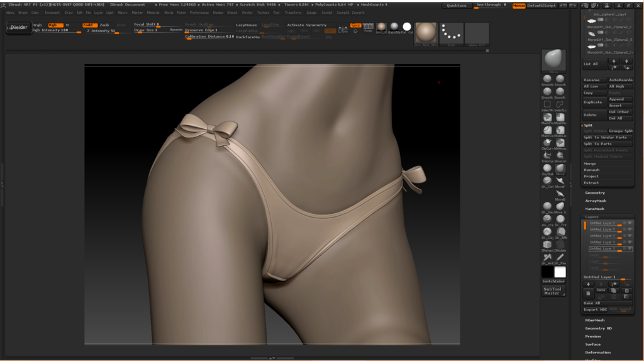Viewport: 644px width, 361px height.
Task: Expand the Surface subpalette
Action: pyautogui.click(x=592, y=345)
